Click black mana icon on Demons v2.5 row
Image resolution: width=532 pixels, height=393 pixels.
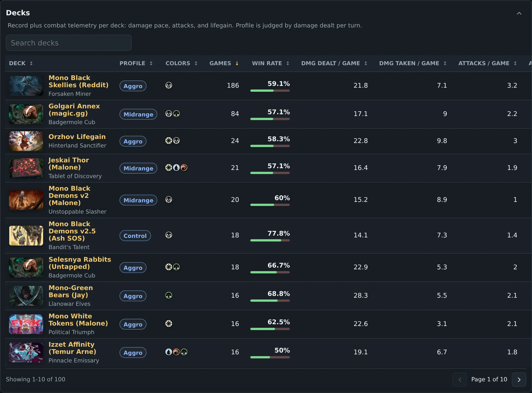point(169,235)
